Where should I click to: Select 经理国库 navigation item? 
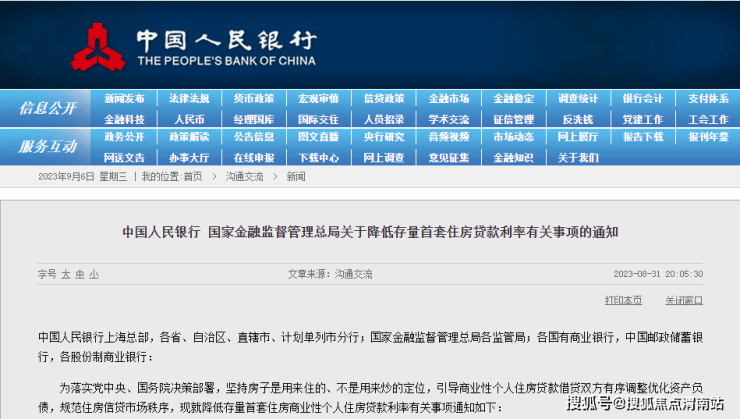point(254,120)
